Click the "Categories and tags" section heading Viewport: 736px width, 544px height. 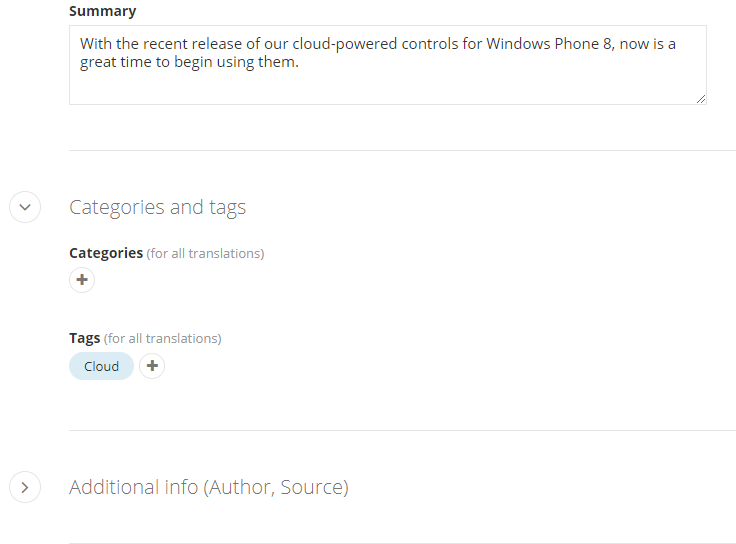coord(157,207)
